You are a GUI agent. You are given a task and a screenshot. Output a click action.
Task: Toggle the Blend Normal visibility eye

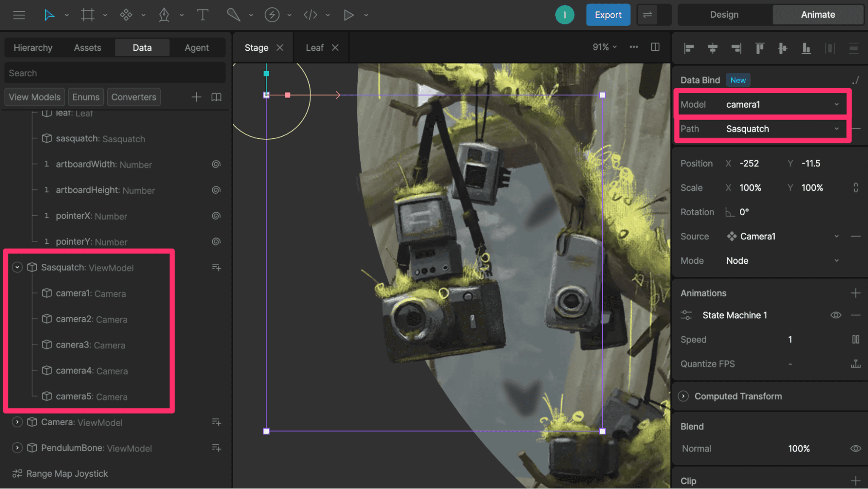pyautogui.click(x=855, y=449)
